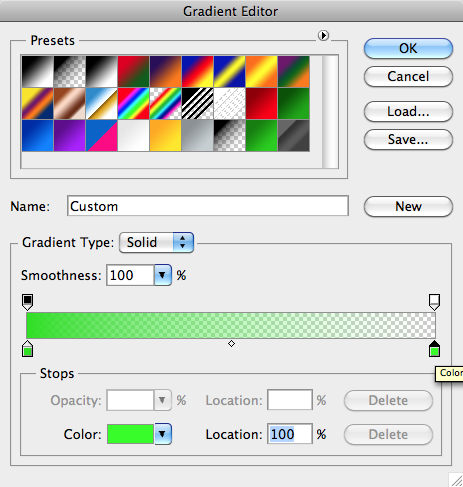
Task: Pick the transparent rainbow gradient preset
Action: click(x=165, y=103)
